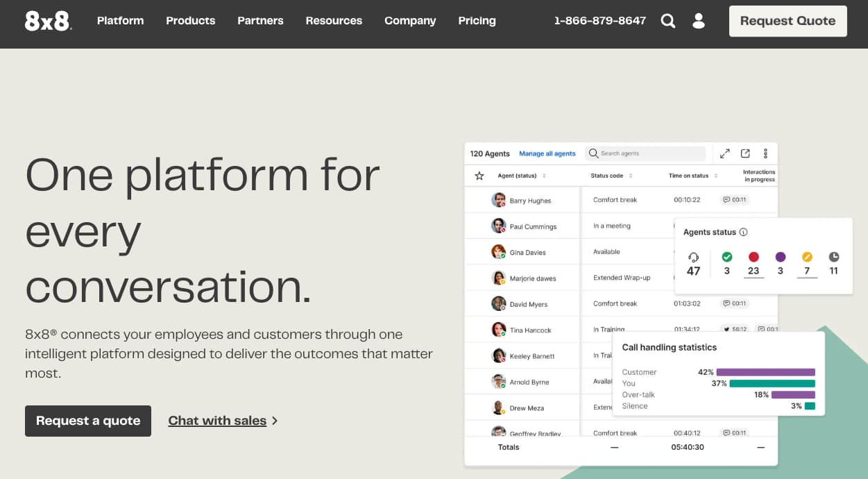Open the Company menu
868x479 pixels.
click(x=410, y=21)
